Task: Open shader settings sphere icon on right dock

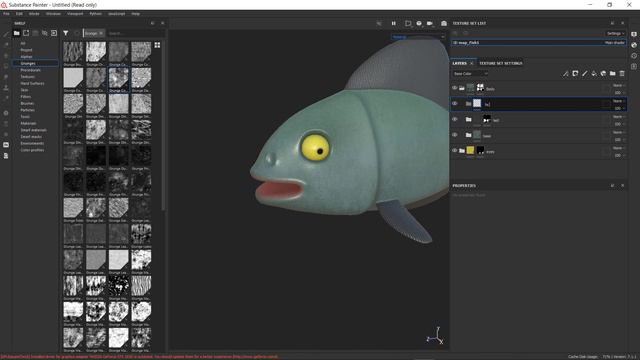Action: [x=634, y=45]
